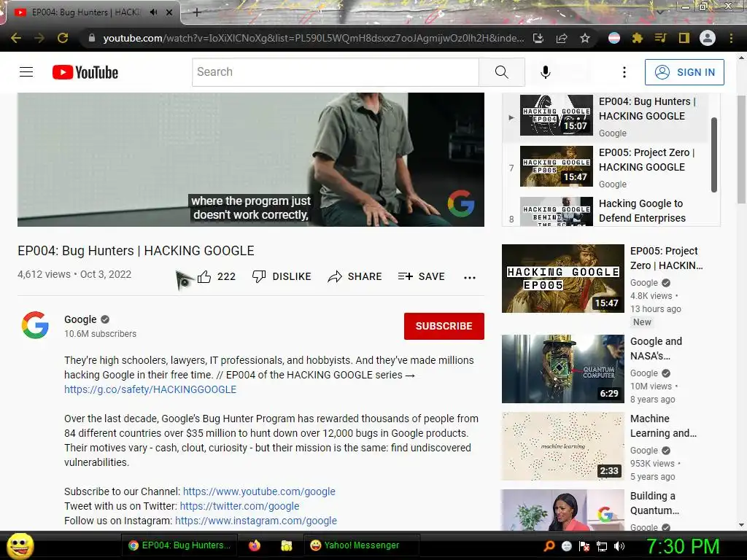The image size is (747, 560).
Task: Click the DISLIKE thumbs-down button
Action: [282, 276]
